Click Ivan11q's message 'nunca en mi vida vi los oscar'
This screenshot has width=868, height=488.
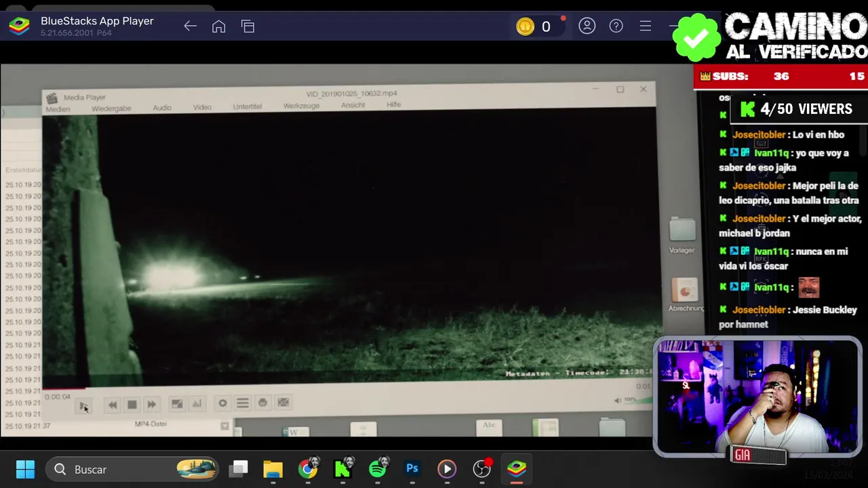point(783,258)
